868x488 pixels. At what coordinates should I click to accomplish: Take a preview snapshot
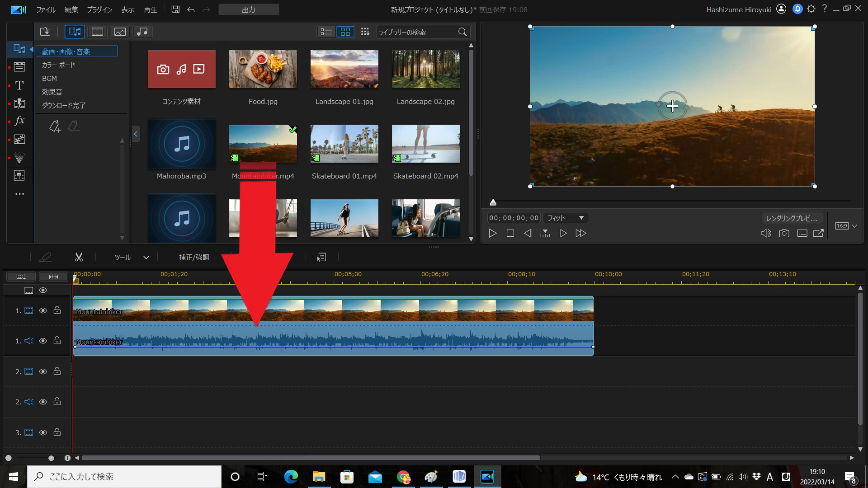click(x=784, y=234)
